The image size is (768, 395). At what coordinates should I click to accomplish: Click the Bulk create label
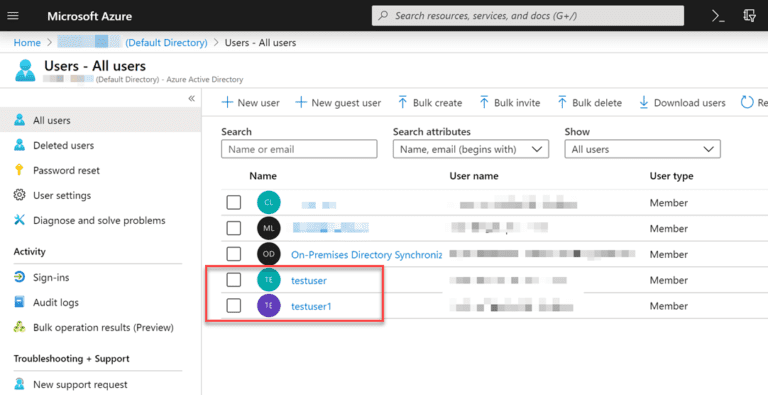(x=437, y=102)
